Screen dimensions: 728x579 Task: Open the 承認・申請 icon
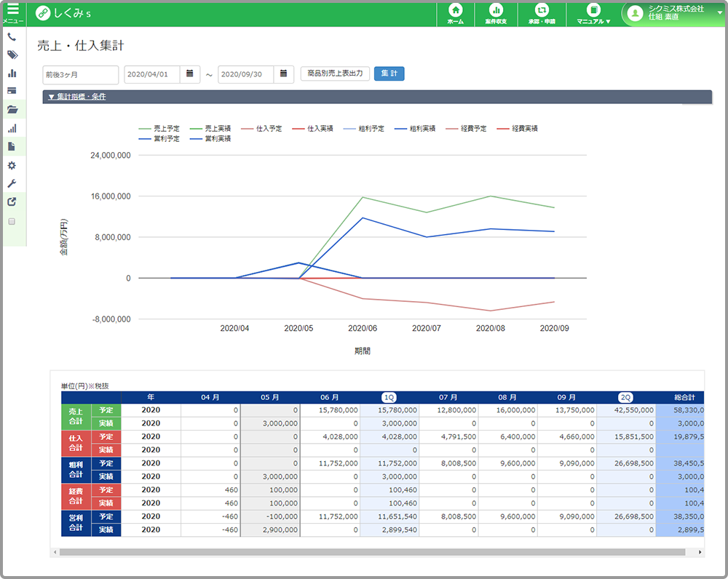(542, 10)
